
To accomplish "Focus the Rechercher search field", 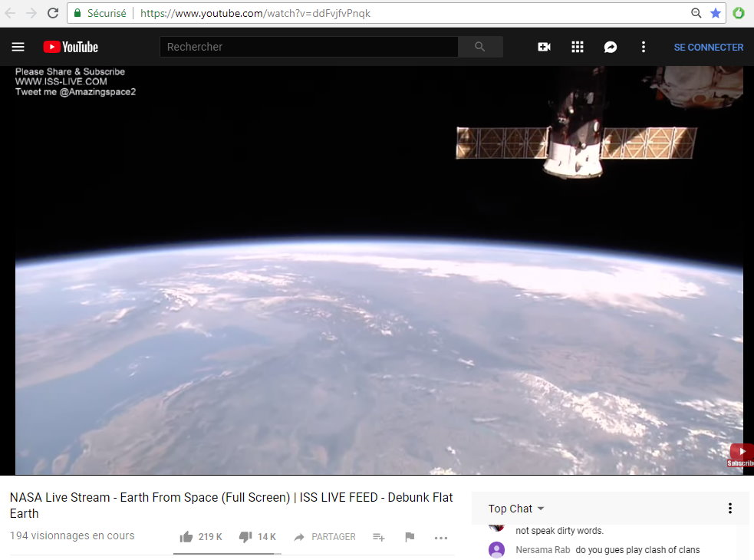I will click(x=308, y=47).
